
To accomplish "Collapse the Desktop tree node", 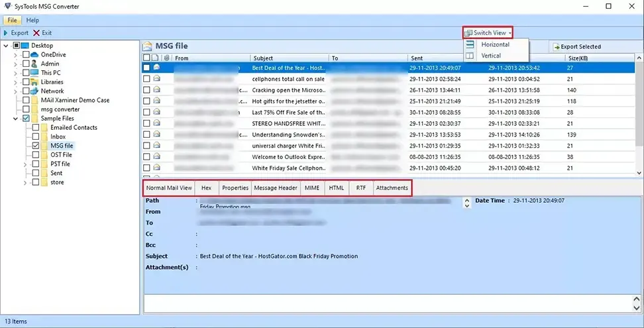I will click(6, 46).
